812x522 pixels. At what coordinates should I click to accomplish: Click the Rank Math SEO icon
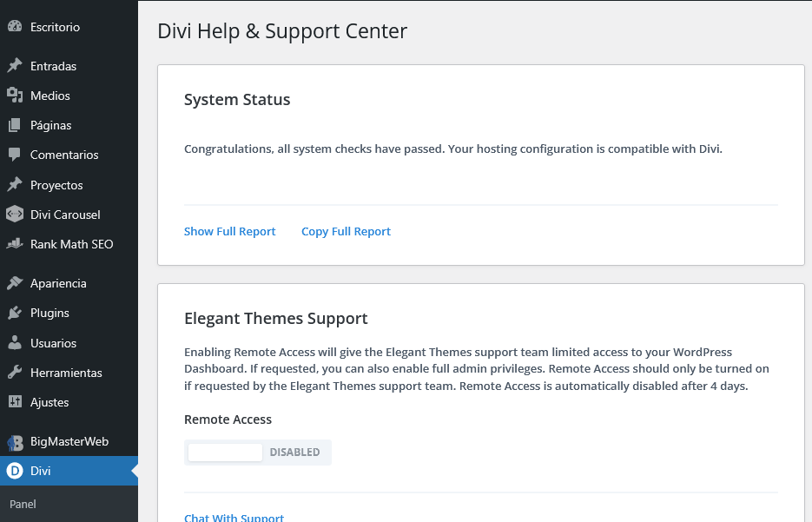tap(14, 244)
